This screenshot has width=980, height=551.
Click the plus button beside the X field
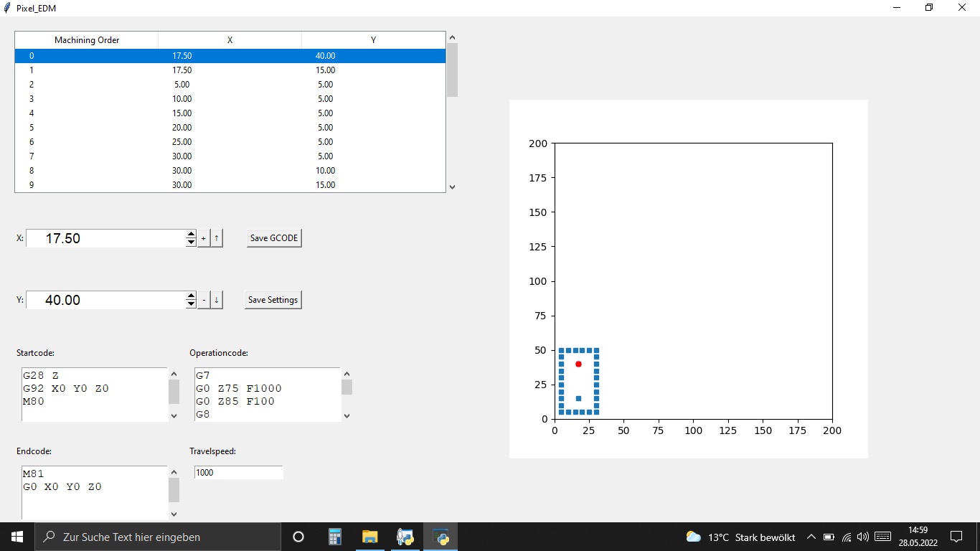203,238
